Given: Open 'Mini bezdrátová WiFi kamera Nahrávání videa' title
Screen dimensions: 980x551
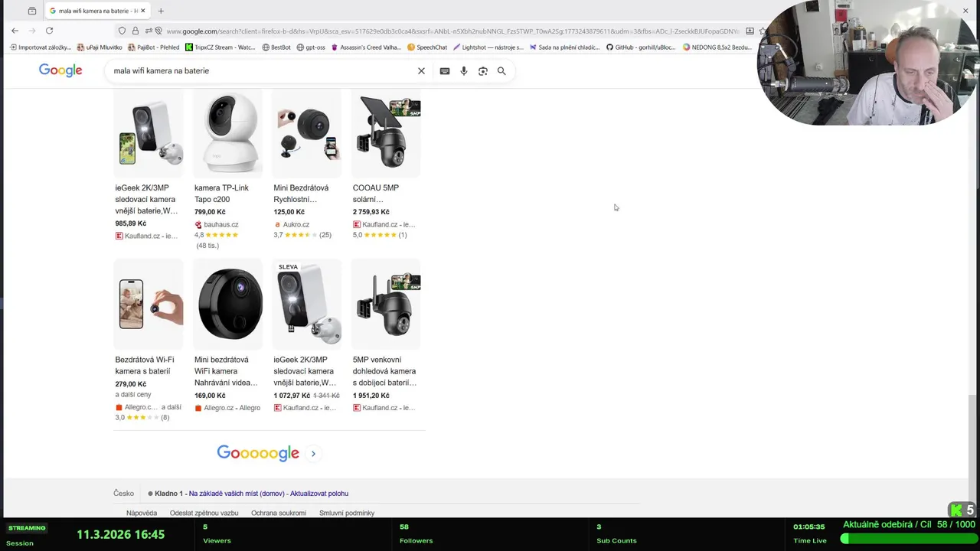Looking at the screenshot, I should point(226,371).
